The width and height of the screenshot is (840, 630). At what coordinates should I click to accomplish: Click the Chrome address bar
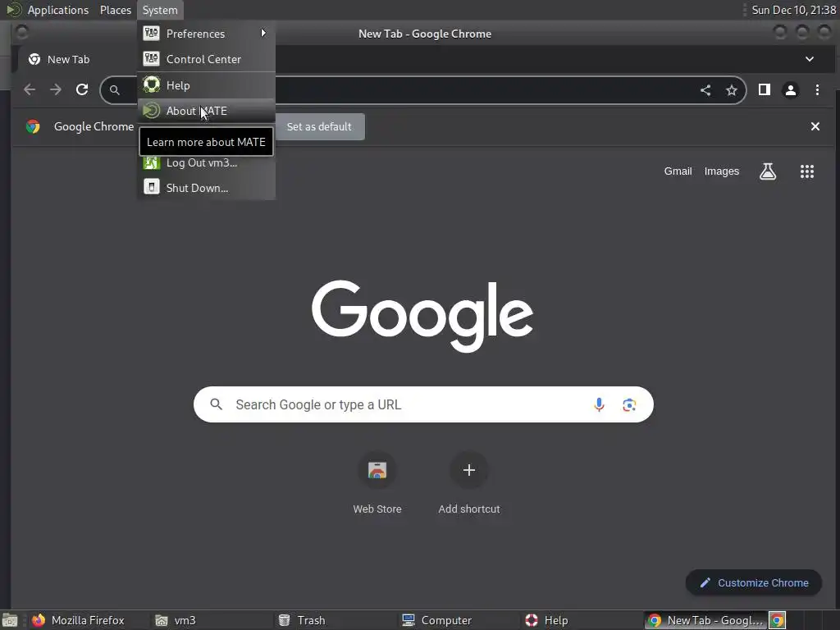[x=423, y=90]
